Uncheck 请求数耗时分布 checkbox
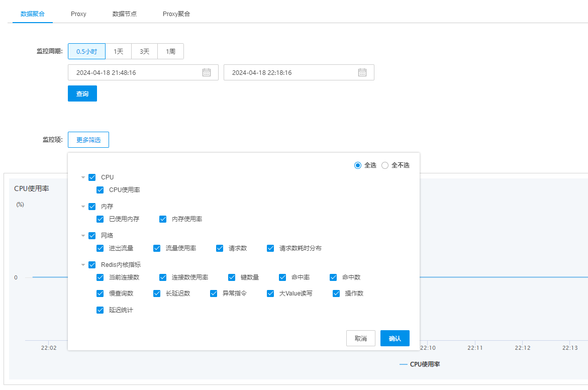588x390 pixels. tap(270, 248)
